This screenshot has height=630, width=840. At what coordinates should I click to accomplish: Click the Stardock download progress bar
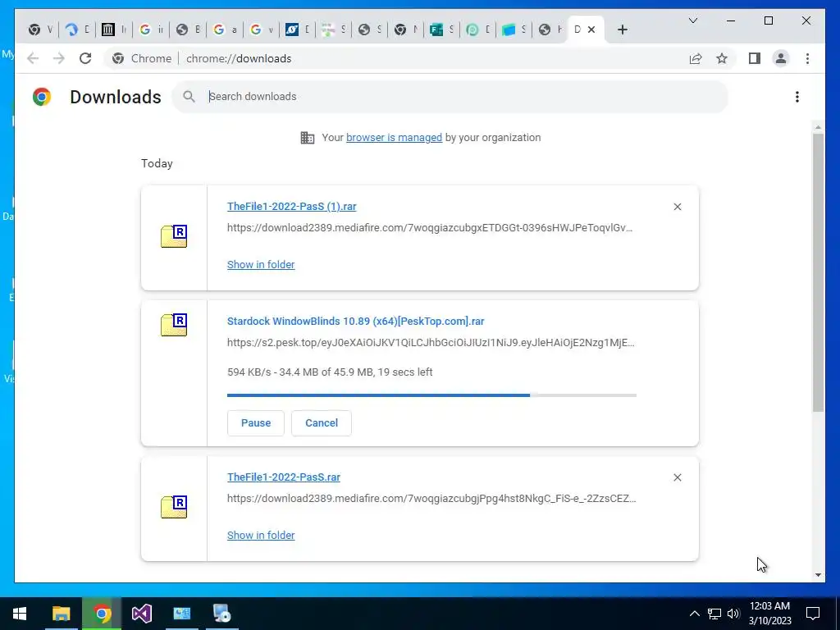click(431, 395)
